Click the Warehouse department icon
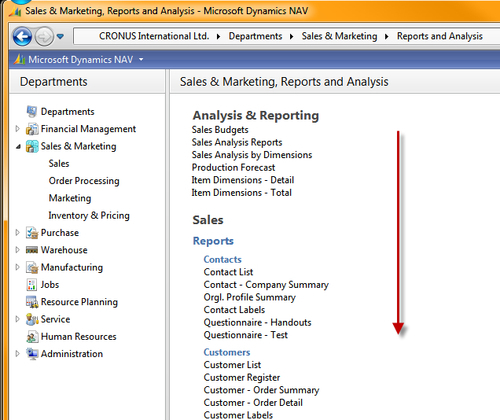500x420 pixels. click(x=32, y=250)
